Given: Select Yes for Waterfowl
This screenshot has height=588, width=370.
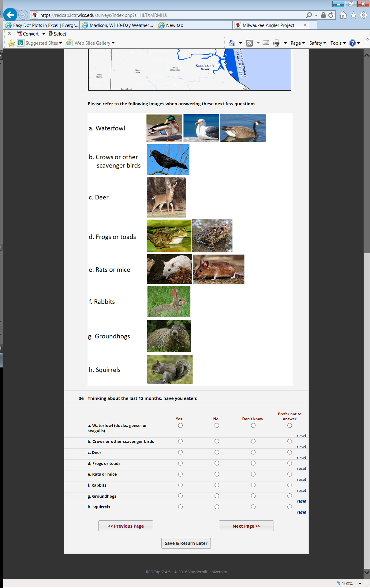Looking at the screenshot, I should (x=180, y=425).
